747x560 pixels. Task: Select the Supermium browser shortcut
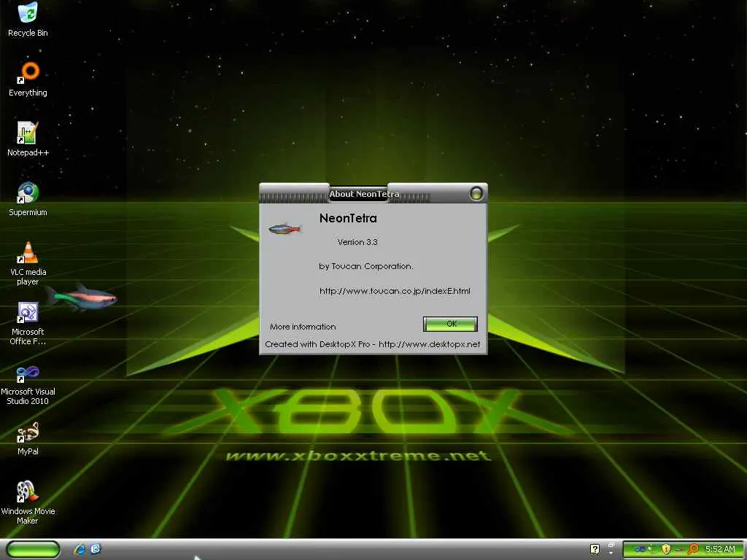click(28, 199)
